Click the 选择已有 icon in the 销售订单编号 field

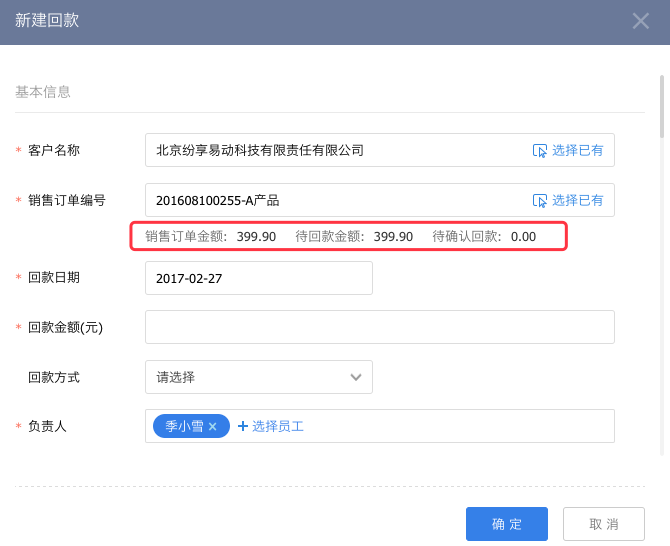click(540, 200)
